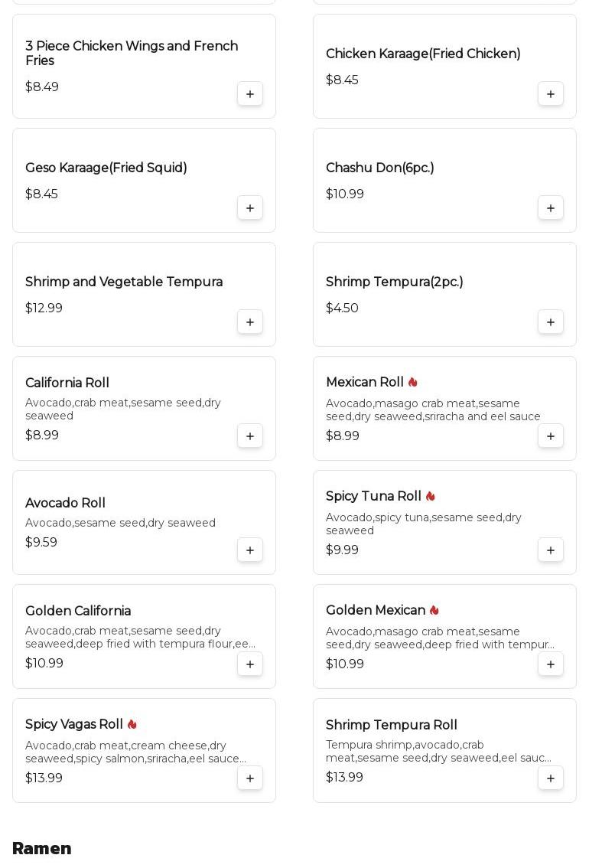This screenshot has width=589, height=868.
Task: Add Golden Mexican roll to order
Action: point(551,664)
